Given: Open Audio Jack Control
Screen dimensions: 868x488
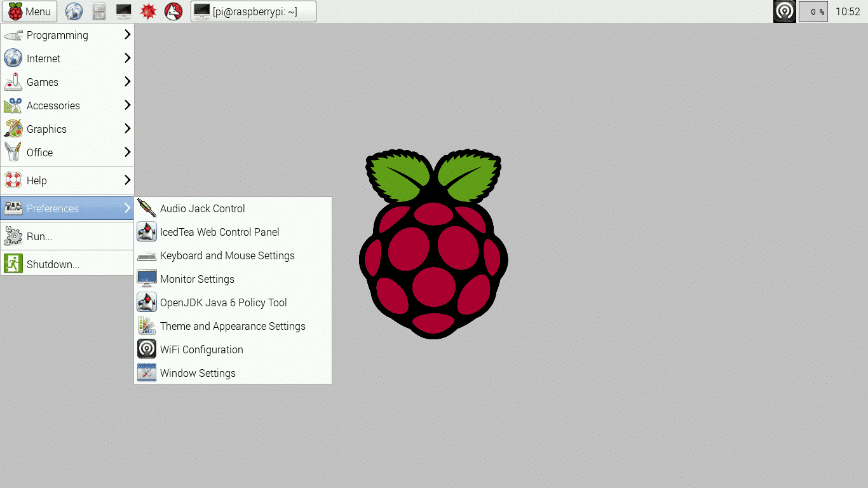Looking at the screenshot, I should [233, 208].
